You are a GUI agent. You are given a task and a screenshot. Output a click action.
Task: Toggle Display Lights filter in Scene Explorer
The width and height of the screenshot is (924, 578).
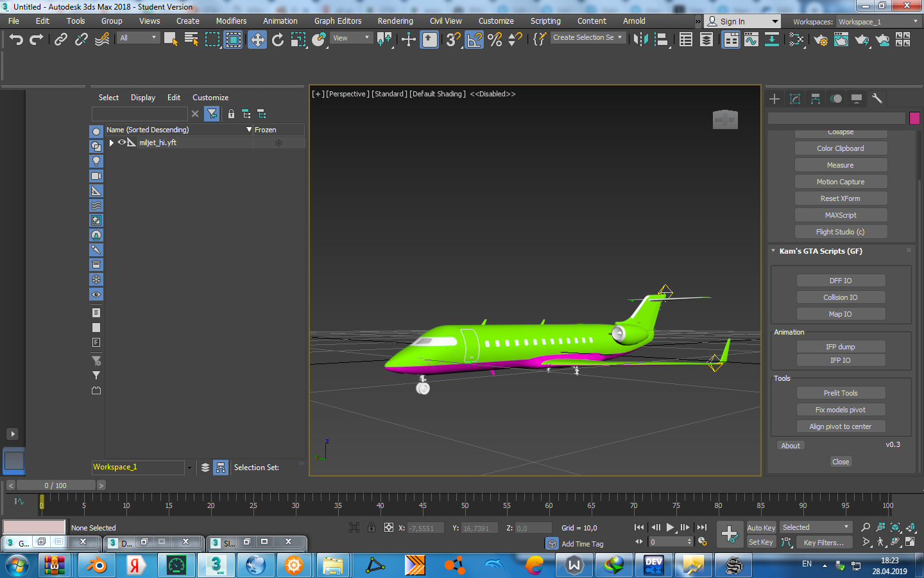tap(96, 161)
